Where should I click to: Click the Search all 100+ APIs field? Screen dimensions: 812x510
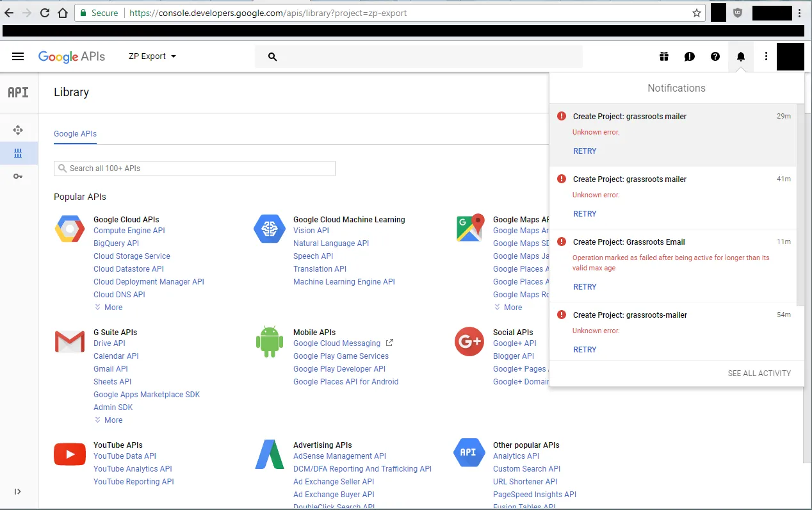click(195, 169)
